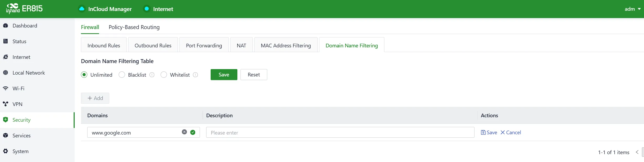Click the Add button
The height and width of the screenshot is (162, 644).
[95, 98]
